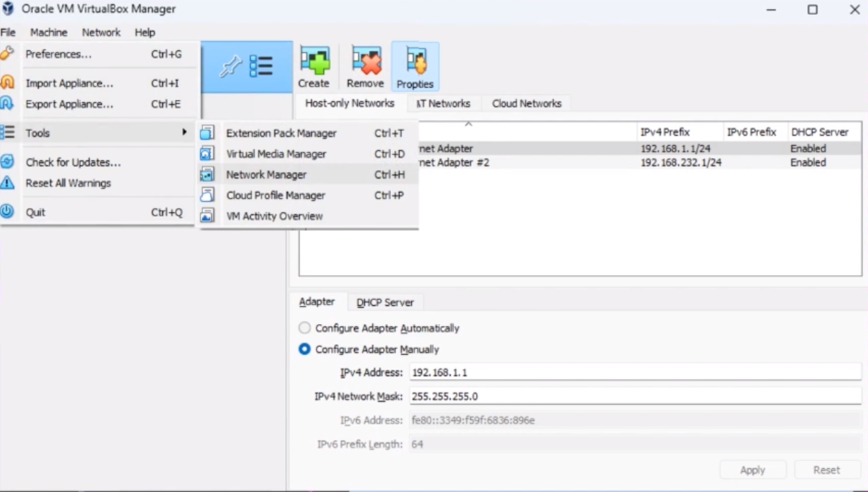Click the tools list menu icon beside pin

tap(261, 66)
